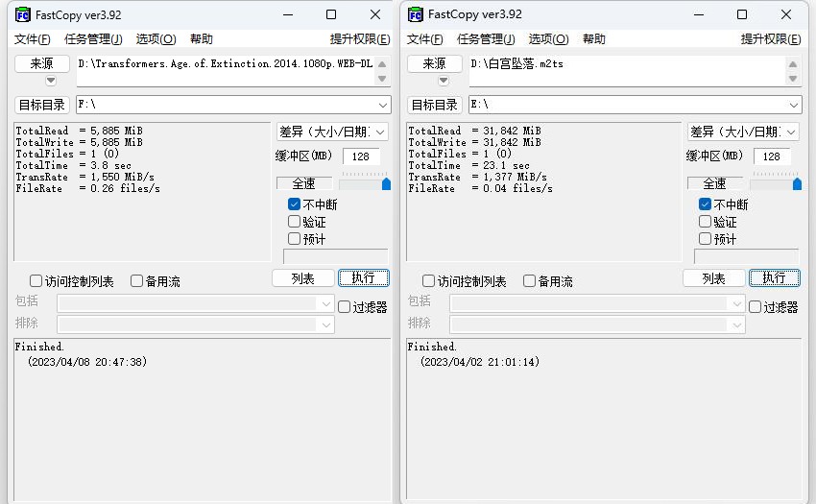Viewport: 816px width, 504px height.
Task: Tick 访问控制列表 in the Transformers copy window
Action: pyautogui.click(x=36, y=281)
